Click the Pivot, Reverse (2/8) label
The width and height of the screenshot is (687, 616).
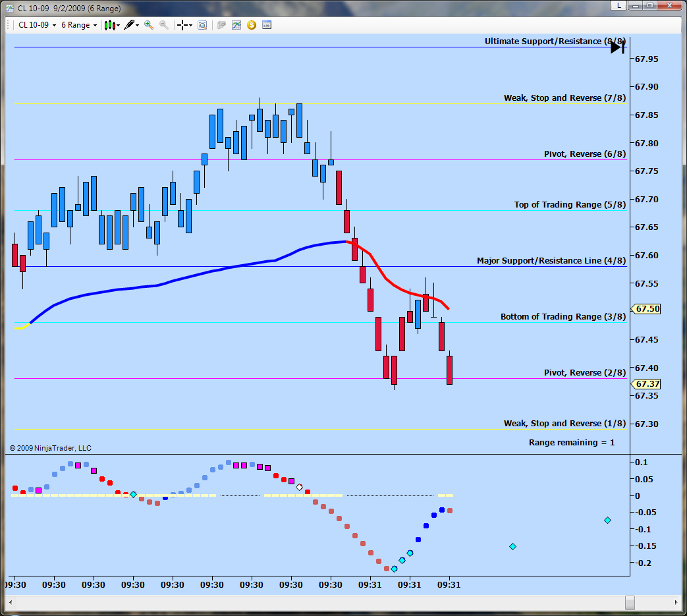pos(584,372)
